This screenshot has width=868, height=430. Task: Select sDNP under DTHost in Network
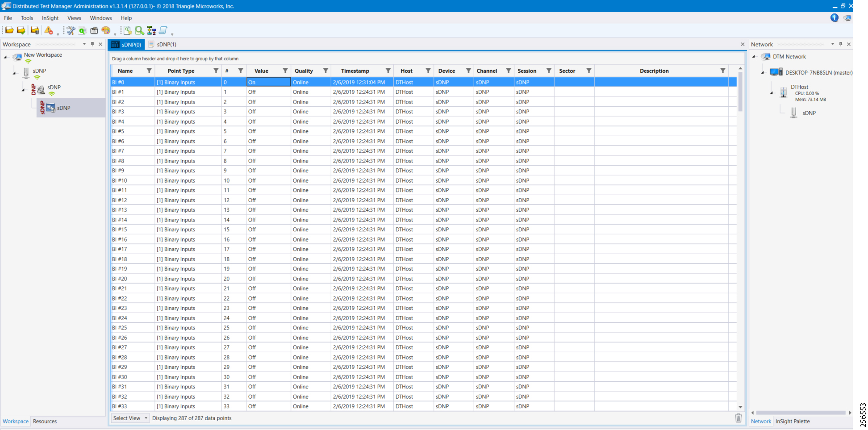(x=809, y=113)
